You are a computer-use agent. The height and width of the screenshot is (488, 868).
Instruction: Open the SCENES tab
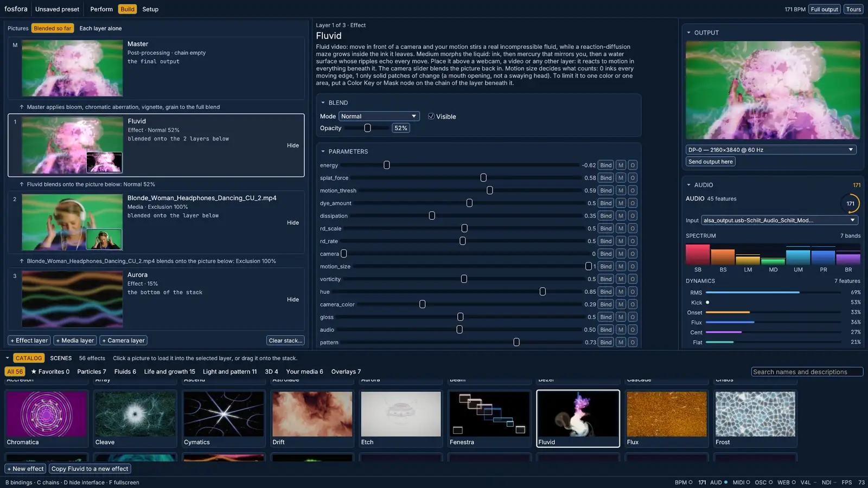pyautogui.click(x=61, y=358)
